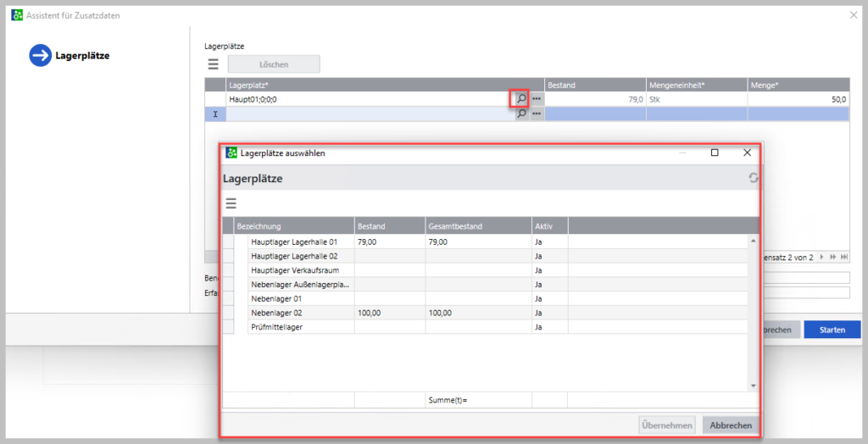Click the Summe(t)= footer cell
868x444 pixels.
click(x=478, y=399)
